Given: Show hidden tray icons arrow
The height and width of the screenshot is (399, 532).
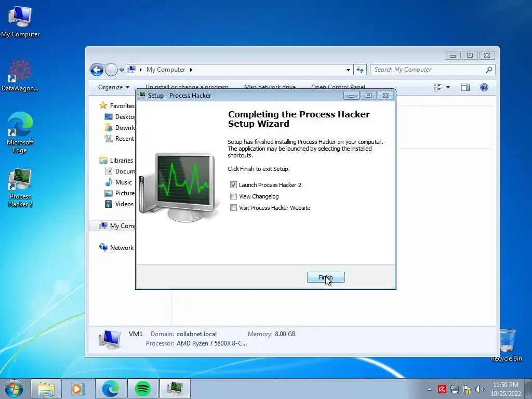Looking at the screenshot, I should point(429,389).
